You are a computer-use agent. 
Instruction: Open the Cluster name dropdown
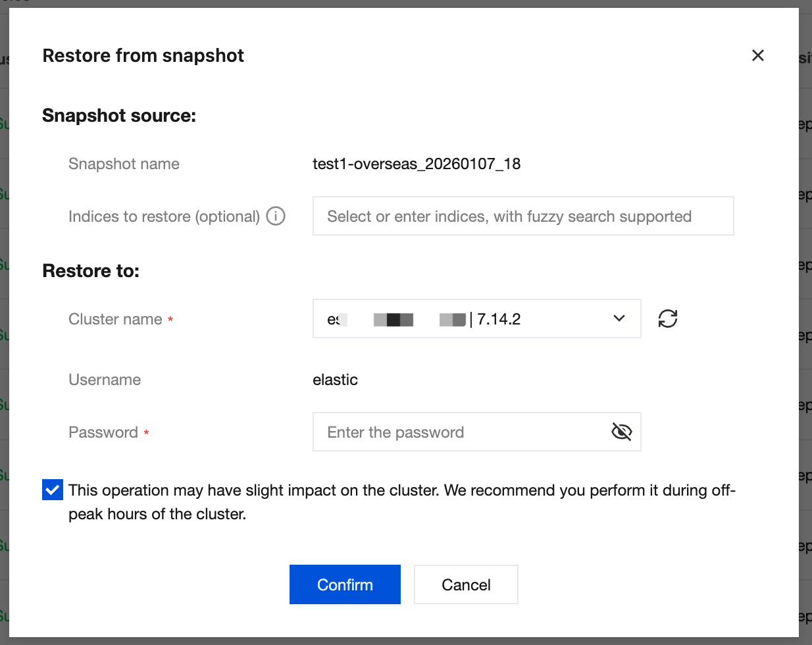[x=476, y=319]
